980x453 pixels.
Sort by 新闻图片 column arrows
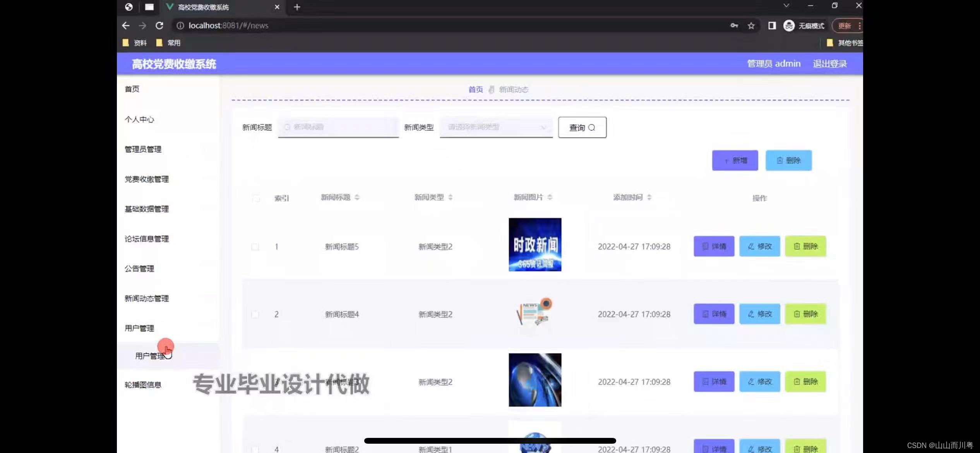550,197
